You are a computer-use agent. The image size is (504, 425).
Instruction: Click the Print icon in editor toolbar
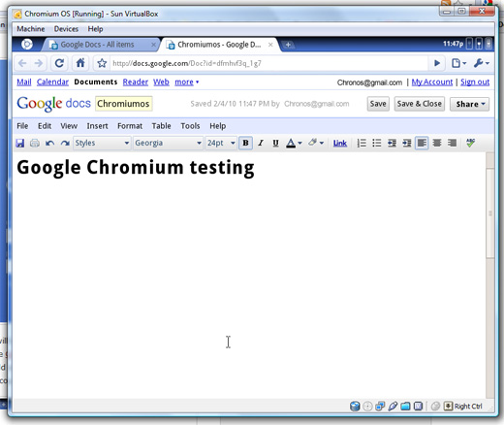click(x=35, y=143)
